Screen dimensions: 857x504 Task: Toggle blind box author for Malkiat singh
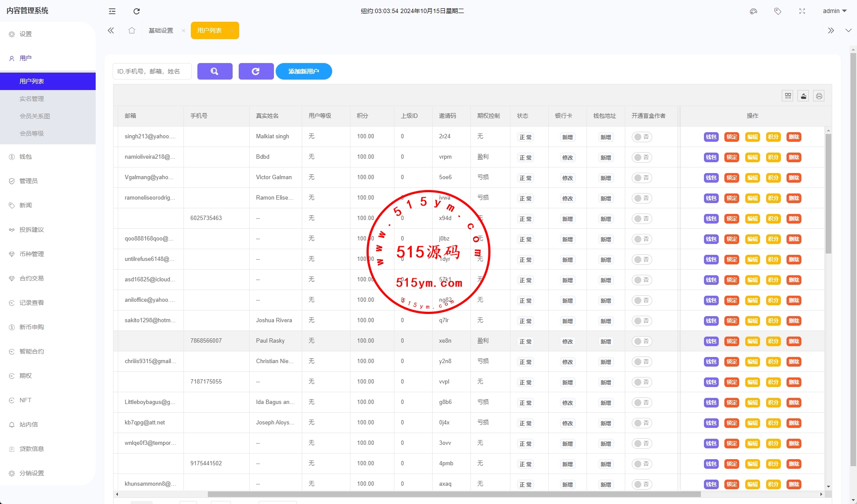coord(642,137)
